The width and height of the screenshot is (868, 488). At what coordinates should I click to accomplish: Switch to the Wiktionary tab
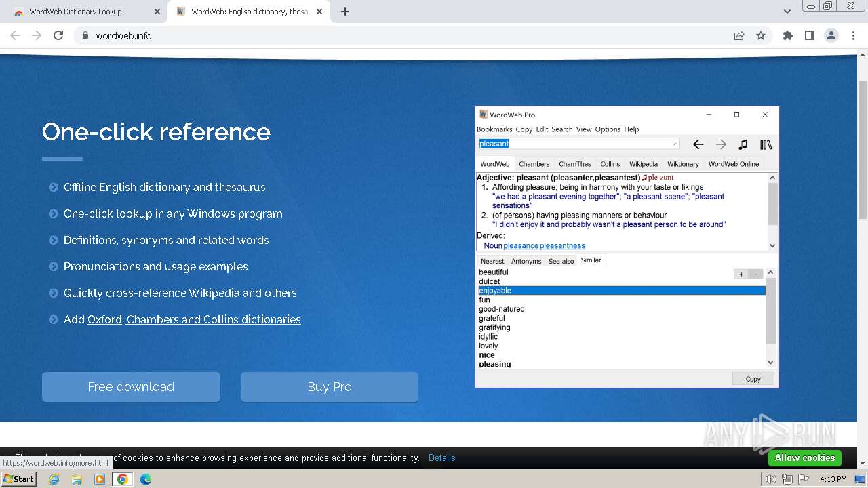(683, 164)
